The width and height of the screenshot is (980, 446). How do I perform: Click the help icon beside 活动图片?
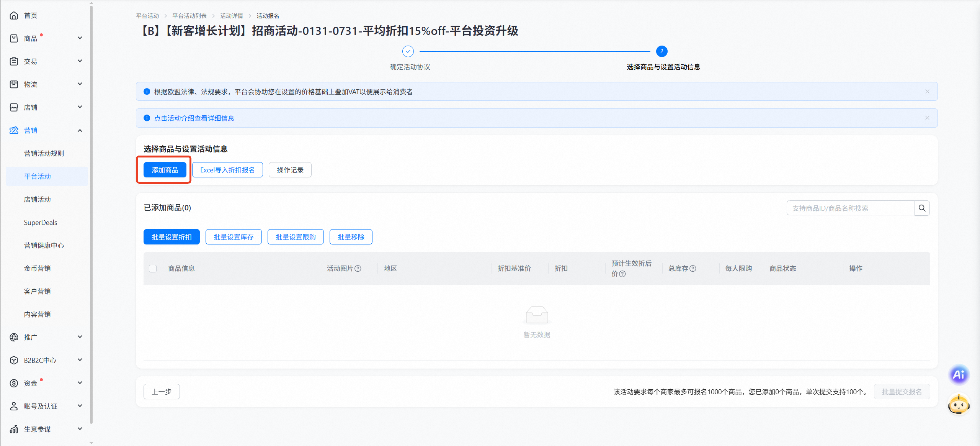point(358,269)
